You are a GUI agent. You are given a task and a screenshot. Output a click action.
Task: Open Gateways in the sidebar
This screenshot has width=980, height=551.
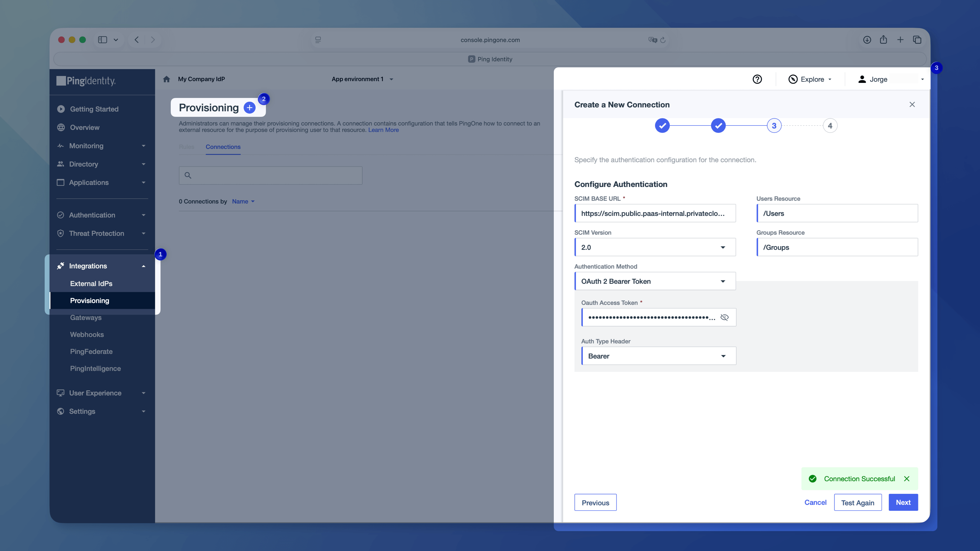(85, 318)
